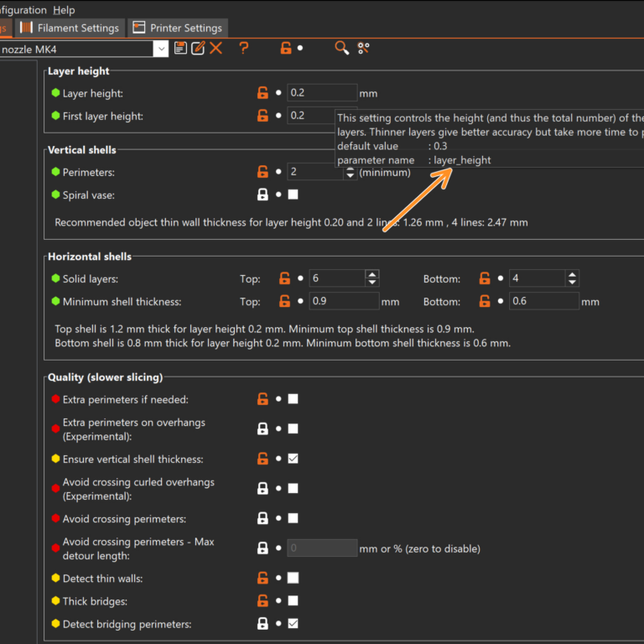Screen dimensions: 644x644
Task: Decrease Bottom solid layers with down arrow
Action: 572,283
